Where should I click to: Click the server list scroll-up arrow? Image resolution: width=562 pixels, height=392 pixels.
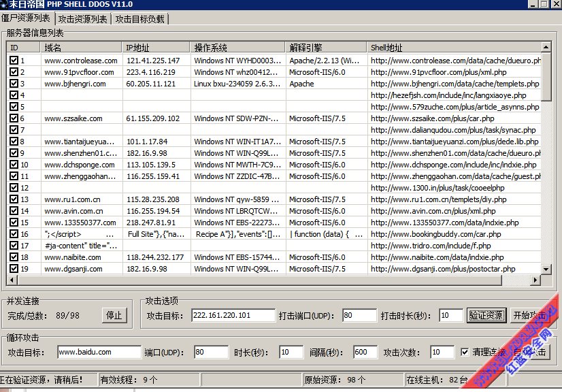tap(546, 47)
